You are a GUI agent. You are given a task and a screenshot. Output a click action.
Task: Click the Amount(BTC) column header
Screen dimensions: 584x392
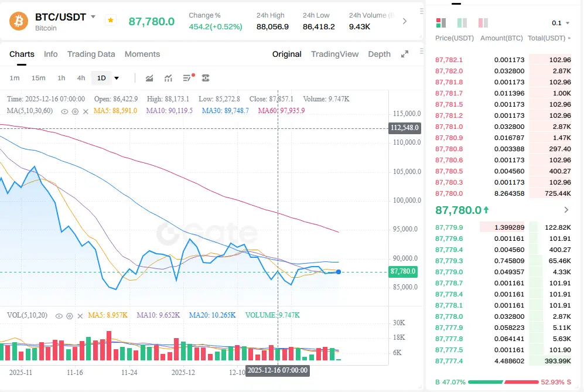501,38
